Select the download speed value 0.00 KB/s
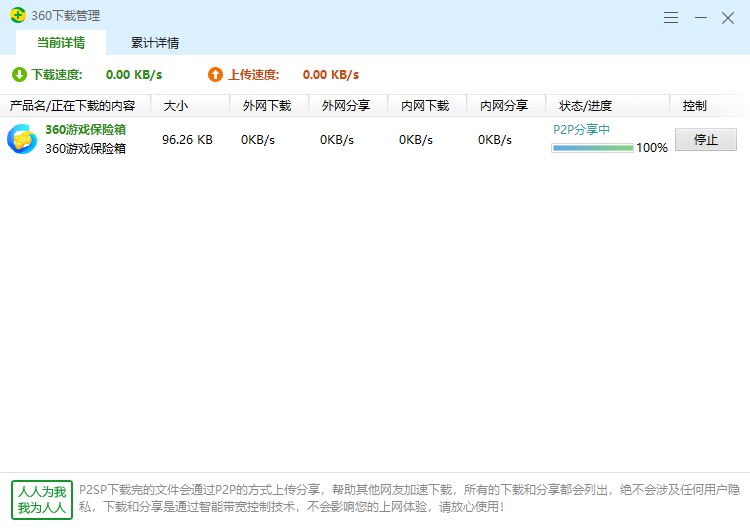750x530 pixels. coord(134,75)
